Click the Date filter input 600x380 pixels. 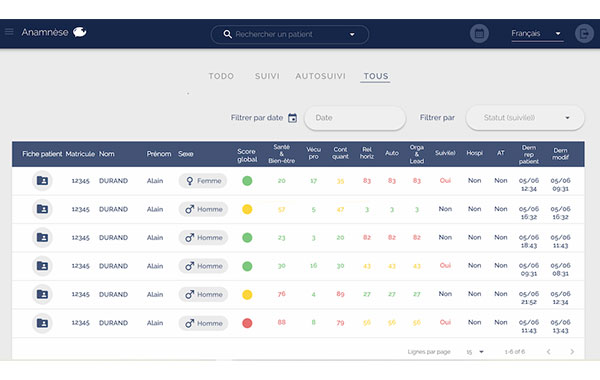click(355, 118)
